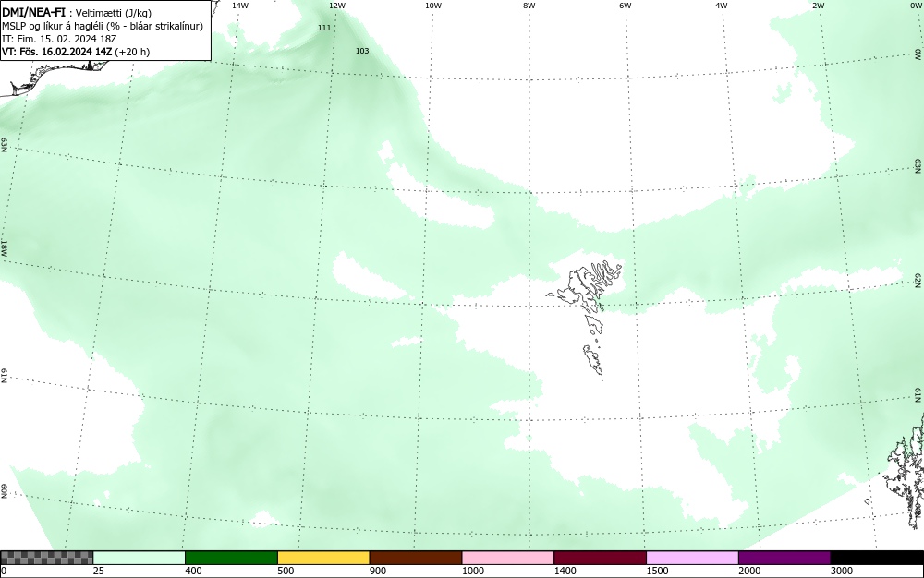Click the legend value 500
The height and width of the screenshot is (578, 924).
click(x=286, y=571)
